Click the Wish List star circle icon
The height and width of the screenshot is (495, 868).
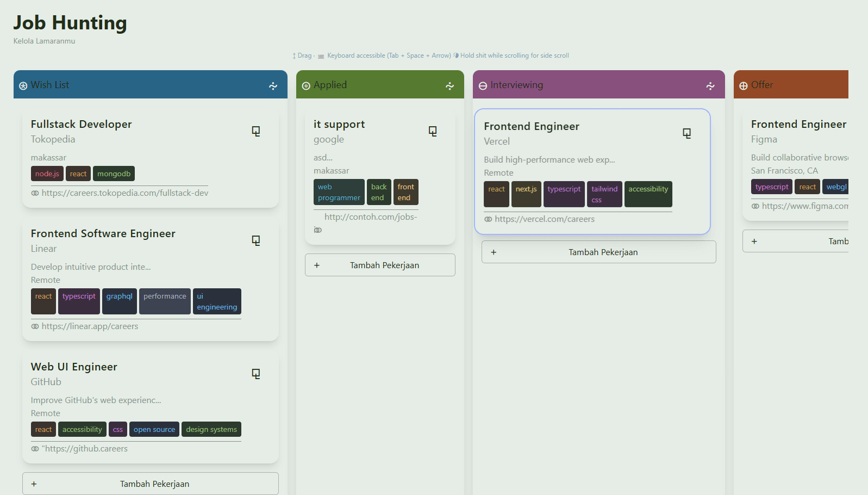[23, 86]
